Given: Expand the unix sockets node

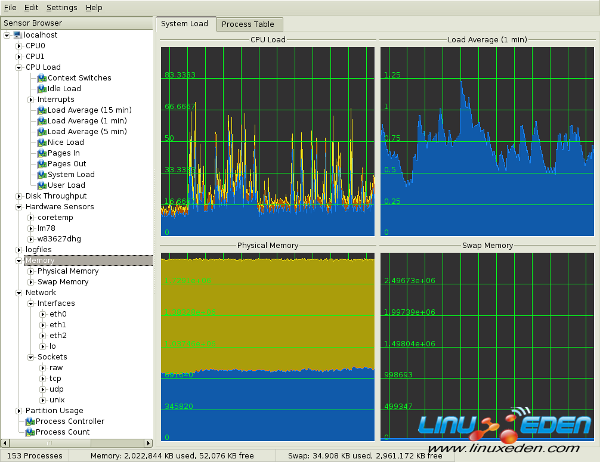Looking at the screenshot, I should pyautogui.click(x=43, y=400).
